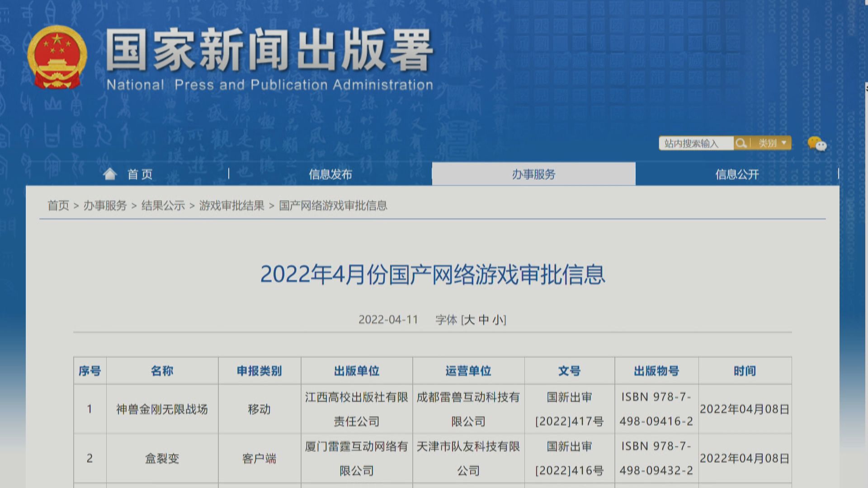Type in the 站内搜索输入 search field

pos(695,143)
